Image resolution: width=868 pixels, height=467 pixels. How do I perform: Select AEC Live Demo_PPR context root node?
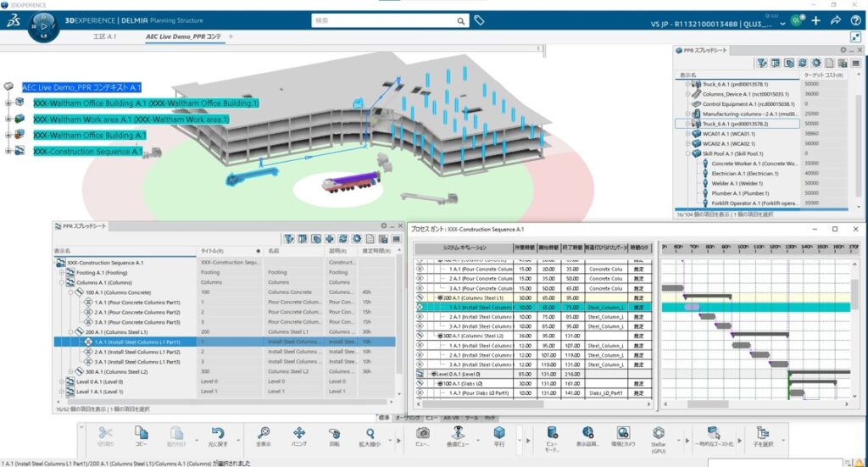coord(81,87)
